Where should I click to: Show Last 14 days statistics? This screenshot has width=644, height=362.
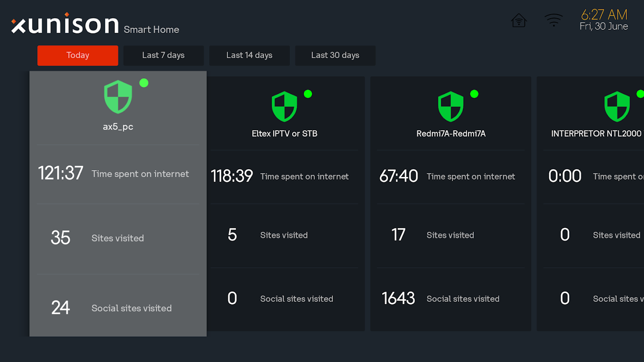click(x=249, y=55)
